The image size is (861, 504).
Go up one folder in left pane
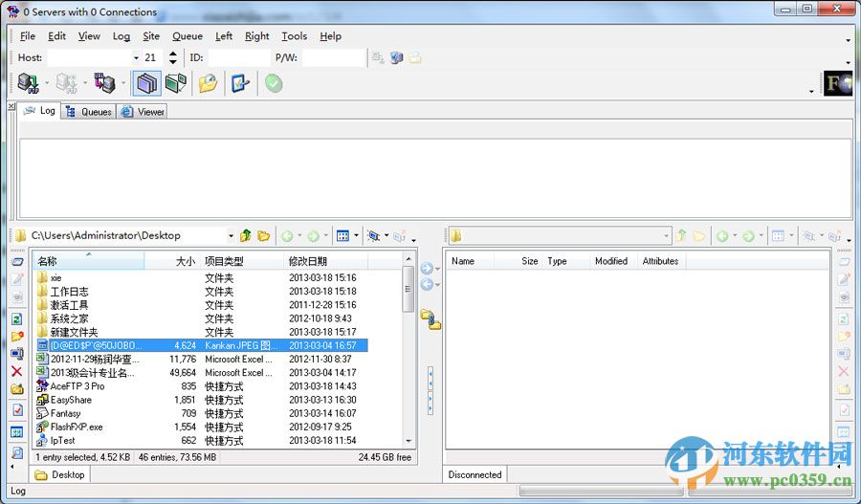(x=246, y=235)
